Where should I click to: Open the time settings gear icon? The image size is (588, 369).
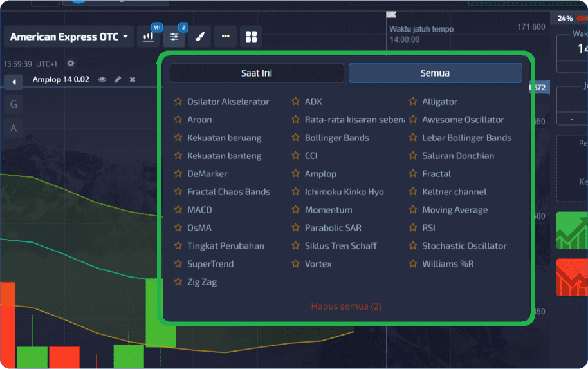(71, 63)
